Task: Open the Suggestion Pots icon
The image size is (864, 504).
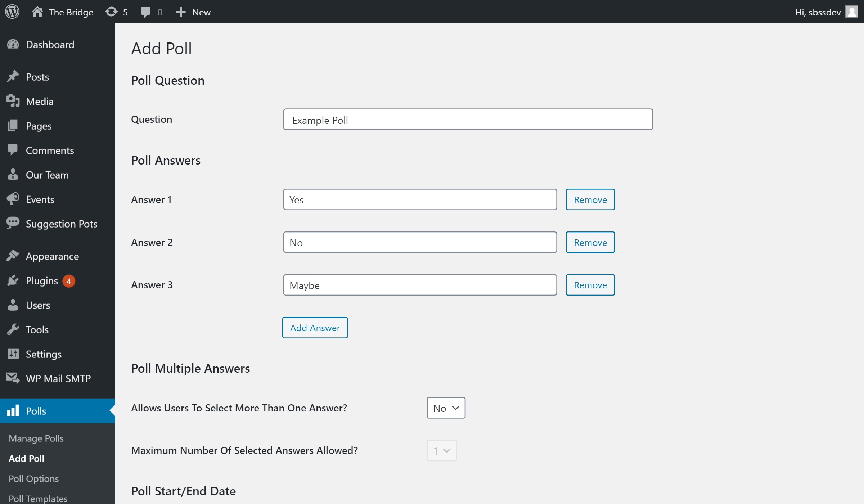Action: tap(13, 224)
